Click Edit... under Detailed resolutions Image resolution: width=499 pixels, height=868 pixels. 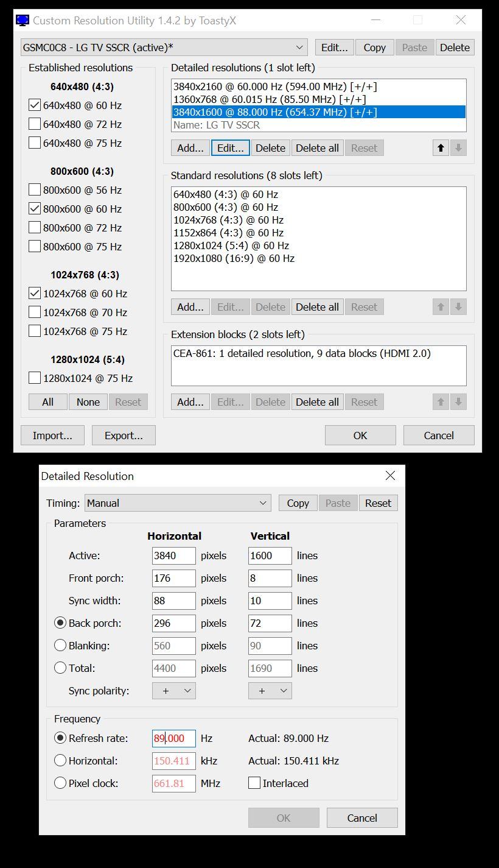(x=231, y=148)
